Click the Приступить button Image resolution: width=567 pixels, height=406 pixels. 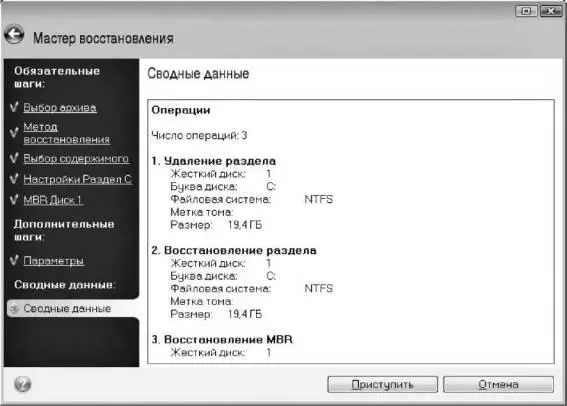(383, 384)
